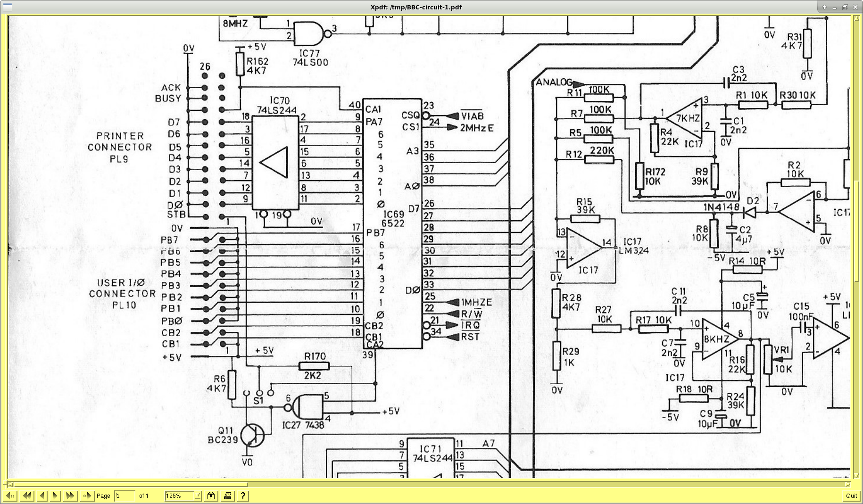The height and width of the screenshot is (504, 863).
Task: Click the vertical scrollbar's down arrow
Action: 856,475
